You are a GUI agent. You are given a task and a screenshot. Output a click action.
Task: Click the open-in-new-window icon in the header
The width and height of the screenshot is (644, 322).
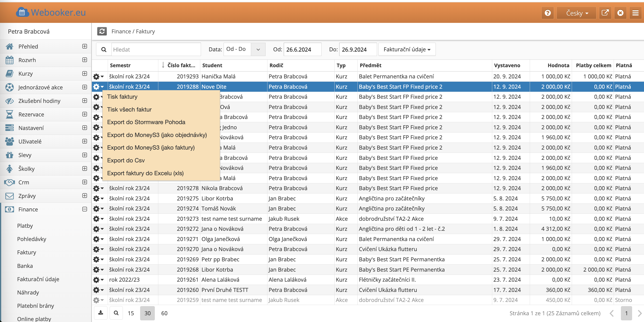(x=605, y=13)
